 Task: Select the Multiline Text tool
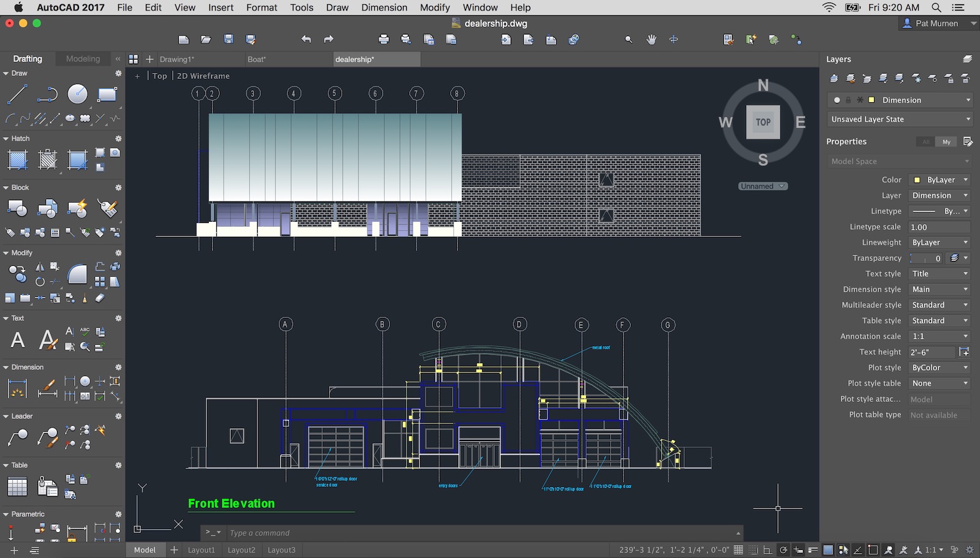click(x=17, y=338)
